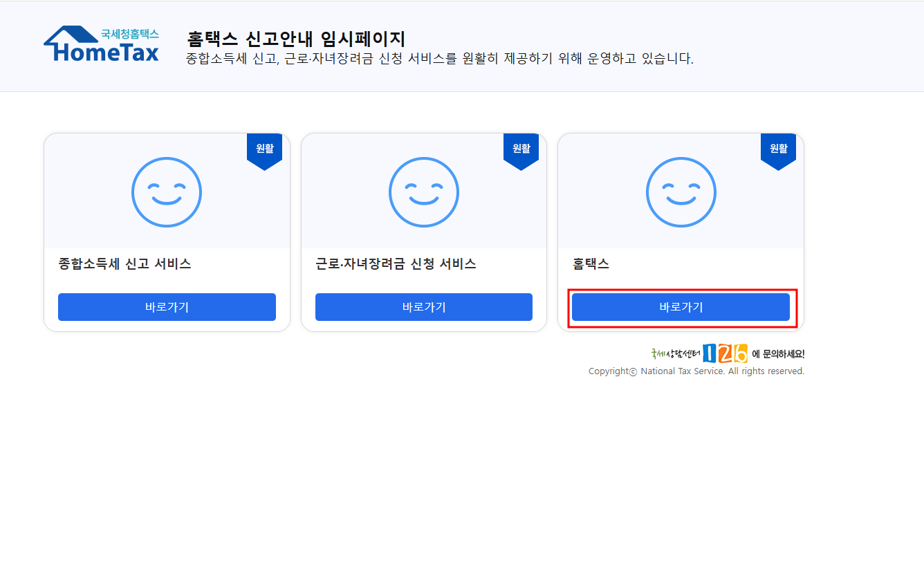Viewport: 924px width, 583px height.
Task: Click the 에 문의하세요! text
Action: [x=777, y=353]
